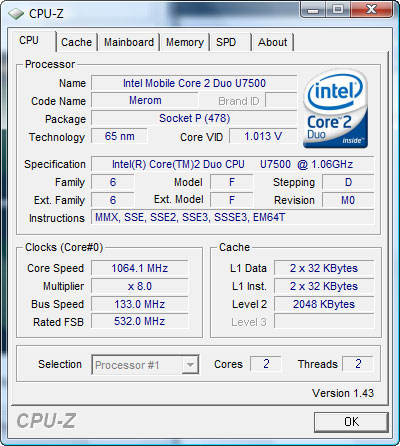
Task: Open the Processor #1 selection dropdown arrow
Action: pos(190,365)
